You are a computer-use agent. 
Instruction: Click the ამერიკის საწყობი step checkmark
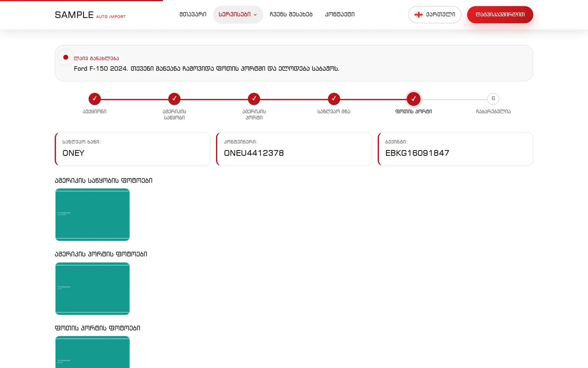pyautogui.click(x=174, y=99)
